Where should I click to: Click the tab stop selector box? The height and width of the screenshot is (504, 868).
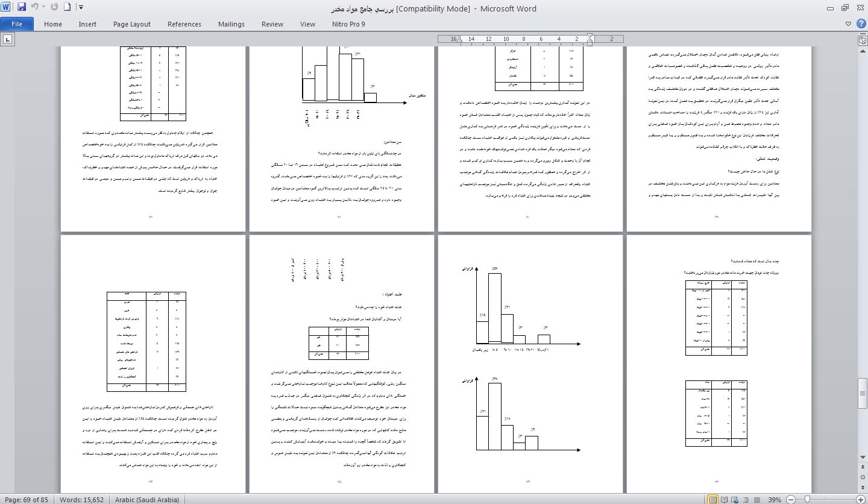coord(8,40)
